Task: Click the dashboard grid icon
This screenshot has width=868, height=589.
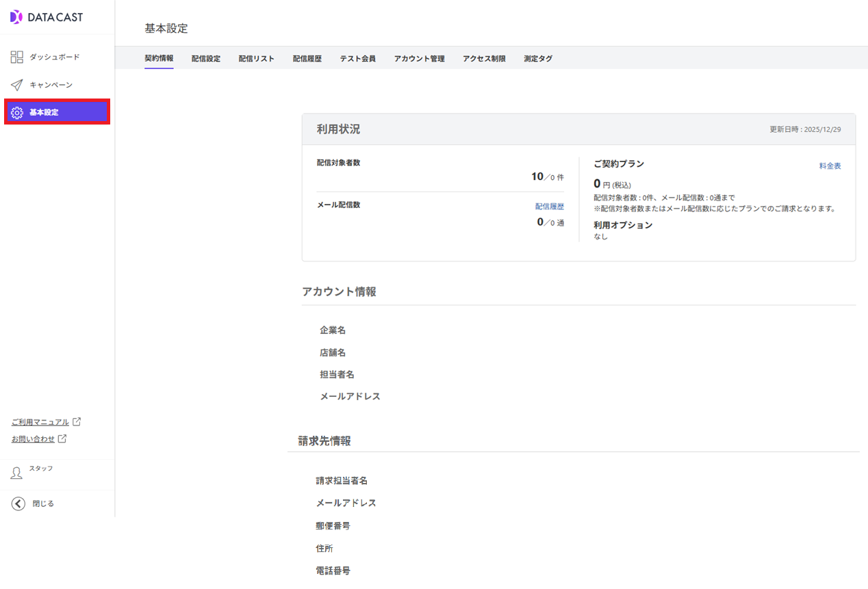Action: pyautogui.click(x=17, y=57)
